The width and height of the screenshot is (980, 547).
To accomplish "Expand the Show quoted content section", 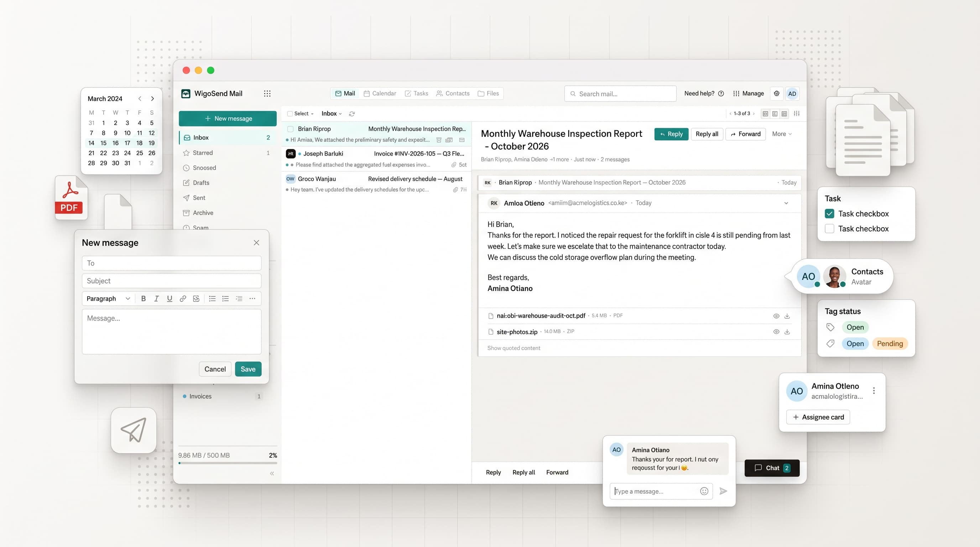I will tap(514, 348).
